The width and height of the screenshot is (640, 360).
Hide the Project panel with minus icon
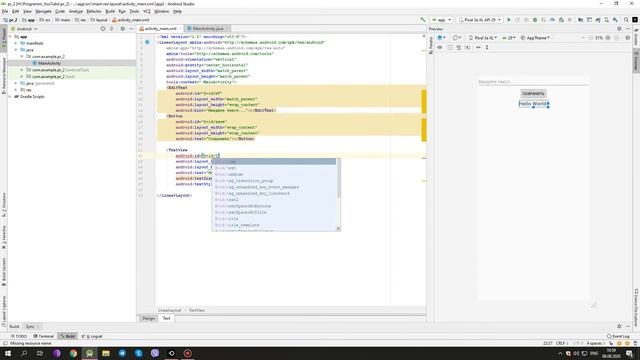[x=131, y=29]
